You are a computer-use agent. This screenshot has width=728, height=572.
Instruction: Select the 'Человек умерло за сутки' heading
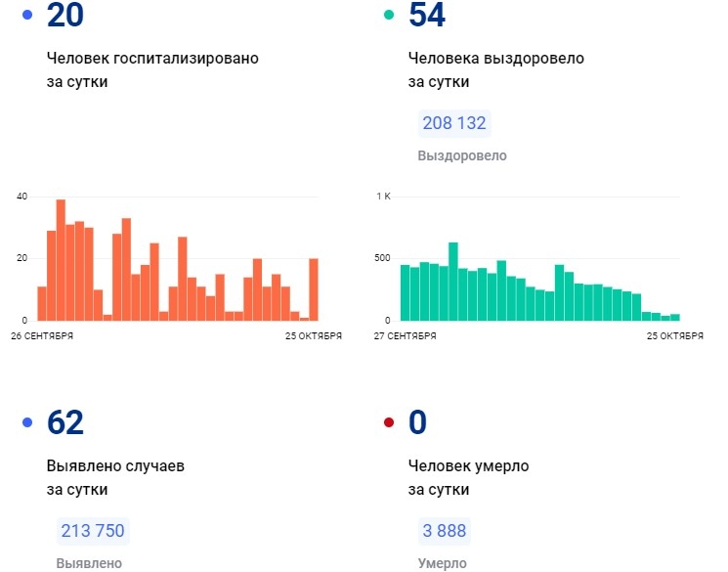(468, 478)
